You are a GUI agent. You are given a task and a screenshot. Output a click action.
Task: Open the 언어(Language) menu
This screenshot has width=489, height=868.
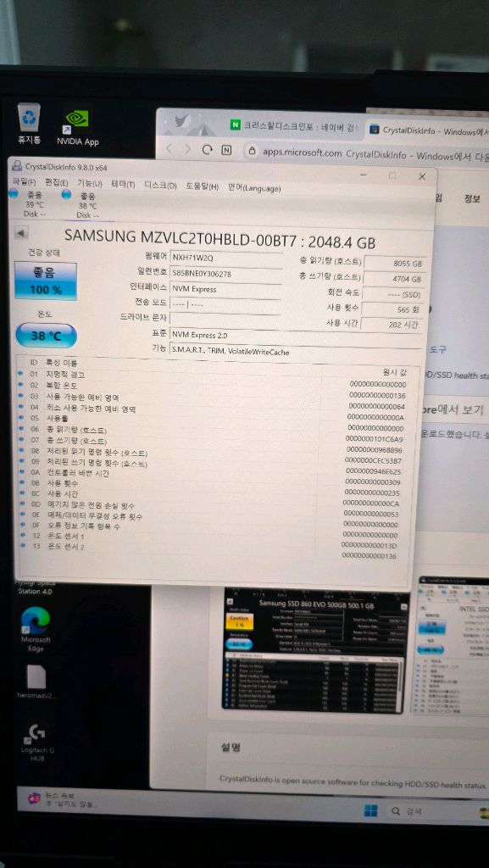click(x=254, y=188)
